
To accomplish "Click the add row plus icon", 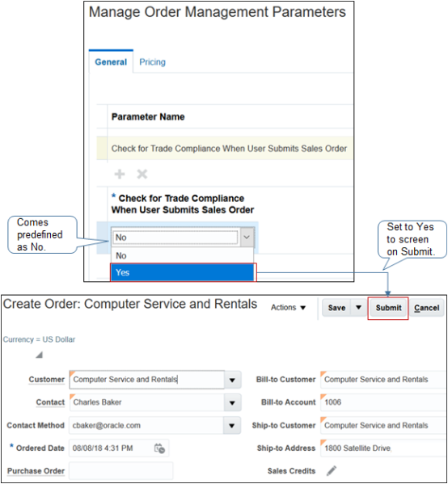I will click(120, 174).
